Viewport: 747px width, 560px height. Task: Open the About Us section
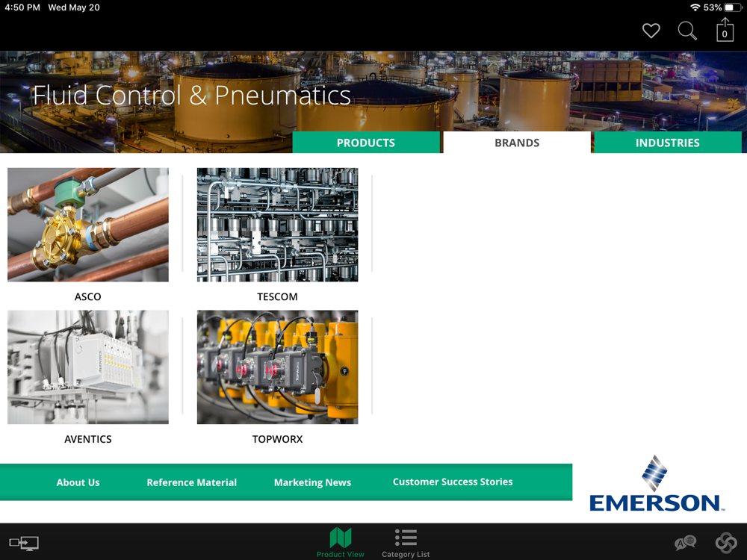click(78, 482)
